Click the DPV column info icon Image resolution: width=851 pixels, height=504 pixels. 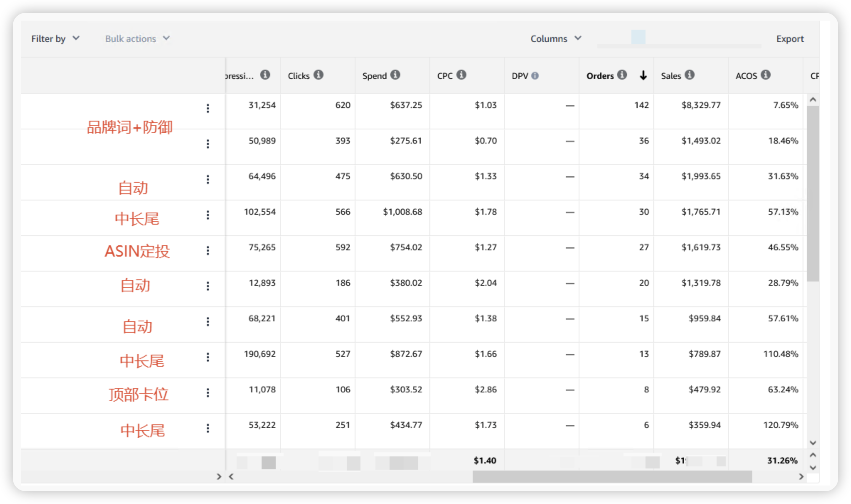pyautogui.click(x=535, y=76)
